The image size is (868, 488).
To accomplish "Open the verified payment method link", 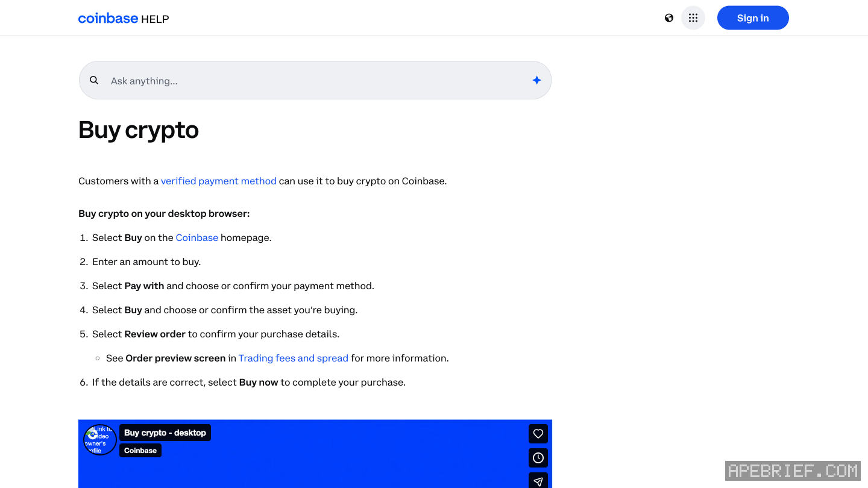I will pos(219,181).
